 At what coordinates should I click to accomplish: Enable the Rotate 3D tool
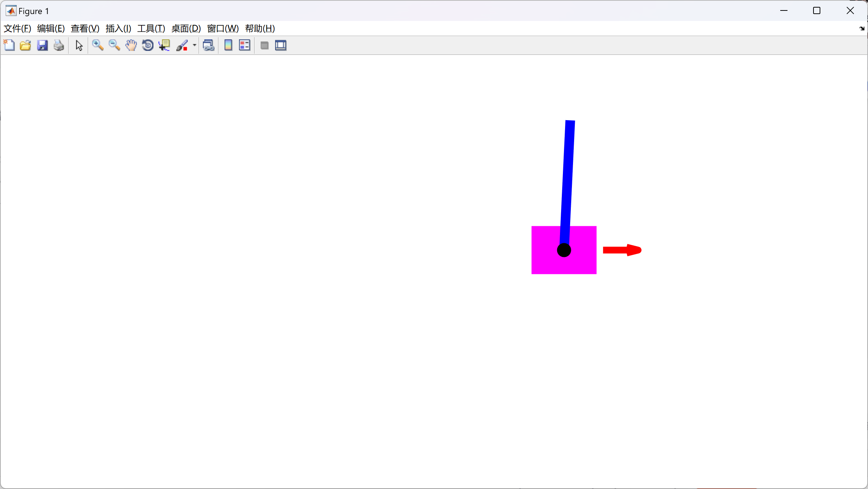[x=148, y=45]
